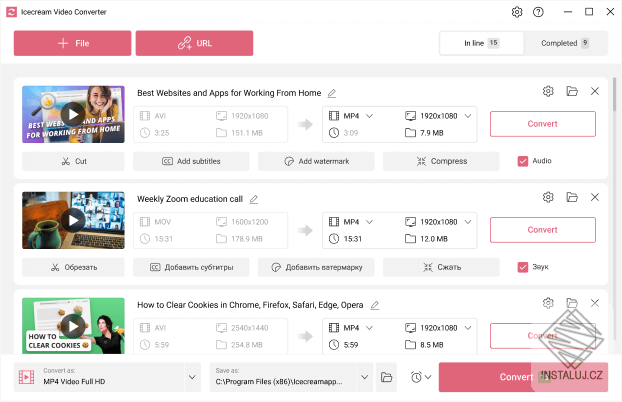622x402 pixels.
Task: Click the Обрезать button
Action: [73, 267]
